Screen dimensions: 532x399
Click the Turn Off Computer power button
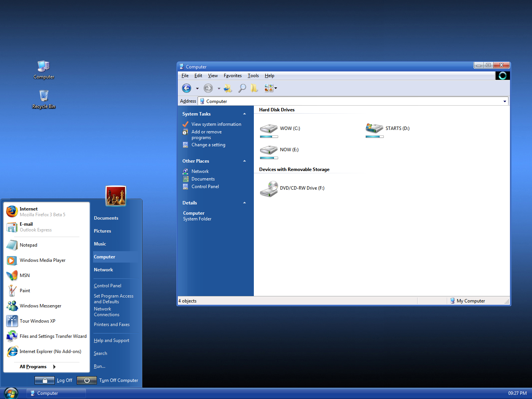coord(87,380)
